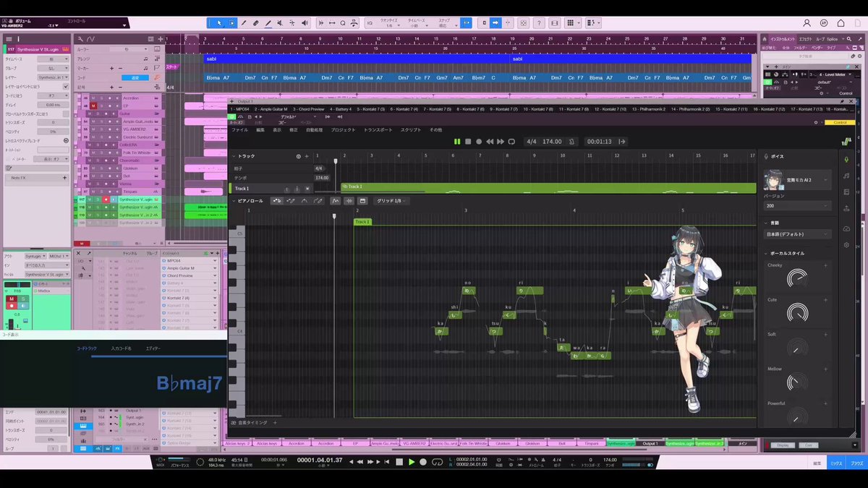Open the 日本語 (デフォルト) language dropdown
This screenshot has height=488, width=868.
(798, 234)
